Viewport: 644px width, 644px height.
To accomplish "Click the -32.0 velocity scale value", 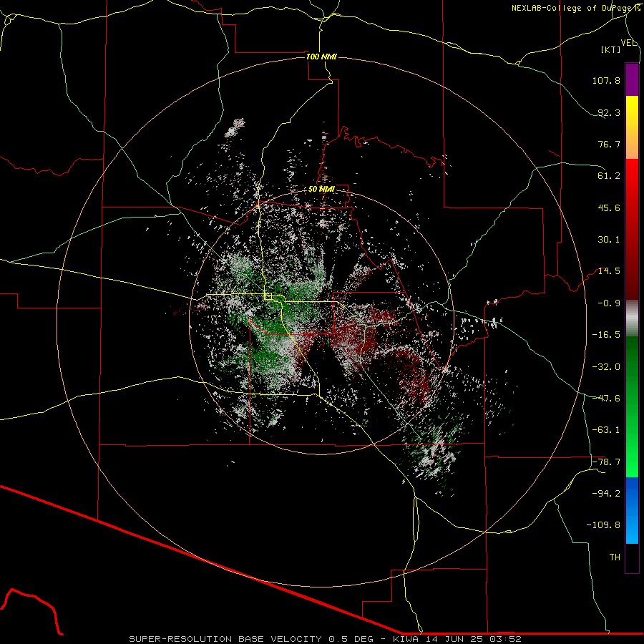I will click(606, 367).
